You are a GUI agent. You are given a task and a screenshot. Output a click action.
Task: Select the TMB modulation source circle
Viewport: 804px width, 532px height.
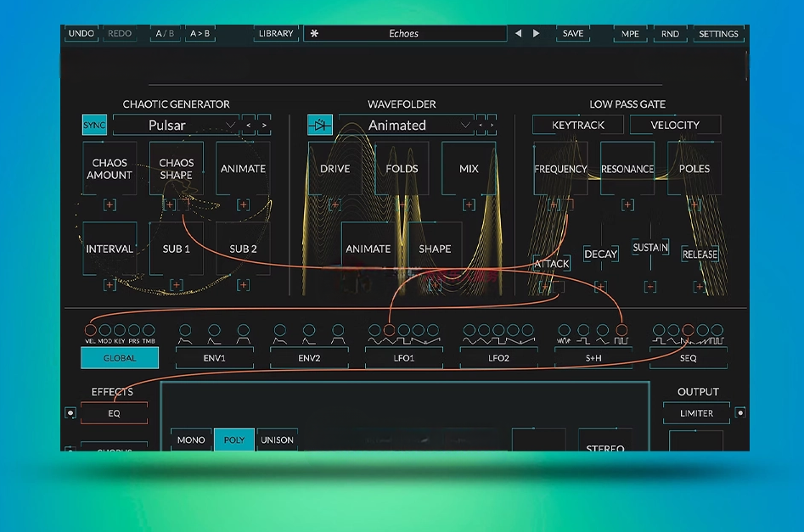(x=149, y=329)
